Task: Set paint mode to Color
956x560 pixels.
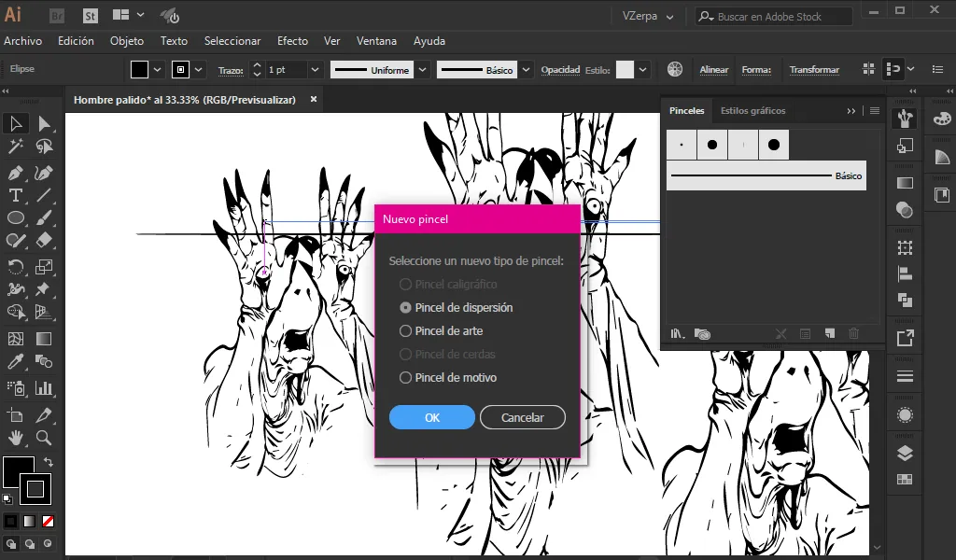Action: (x=11, y=521)
